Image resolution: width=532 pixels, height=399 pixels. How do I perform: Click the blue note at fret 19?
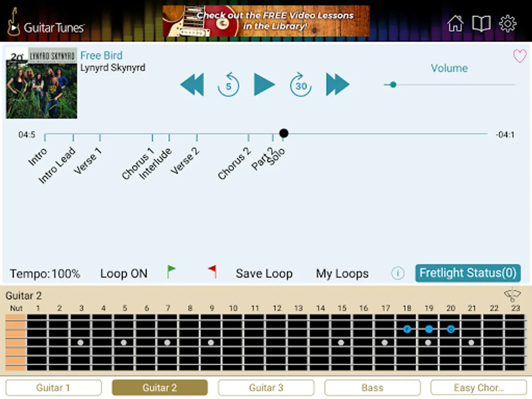click(x=429, y=329)
